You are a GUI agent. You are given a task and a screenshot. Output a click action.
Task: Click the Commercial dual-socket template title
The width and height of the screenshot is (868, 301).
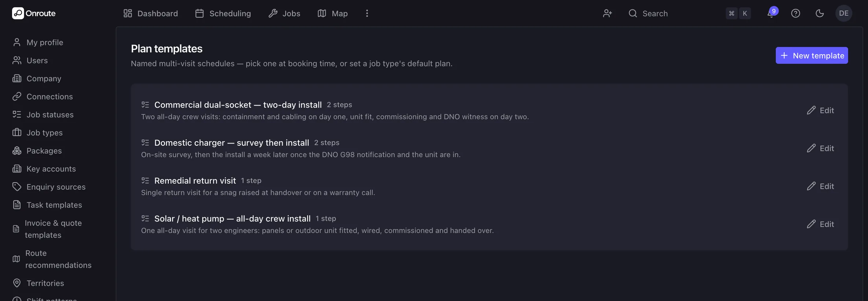238,105
